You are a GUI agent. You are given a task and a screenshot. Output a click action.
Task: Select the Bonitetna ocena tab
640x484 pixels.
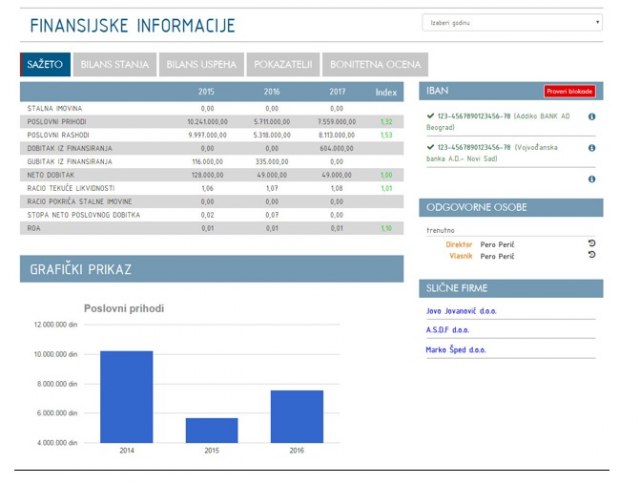point(375,65)
